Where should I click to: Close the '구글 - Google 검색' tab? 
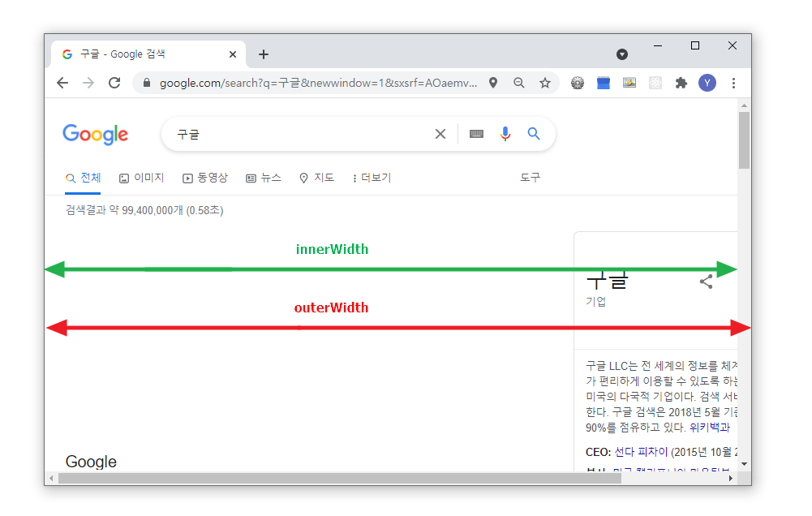pyautogui.click(x=233, y=54)
